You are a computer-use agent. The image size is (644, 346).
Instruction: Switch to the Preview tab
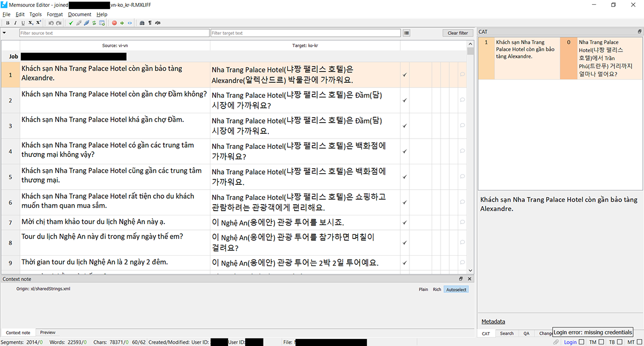pyautogui.click(x=48, y=333)
